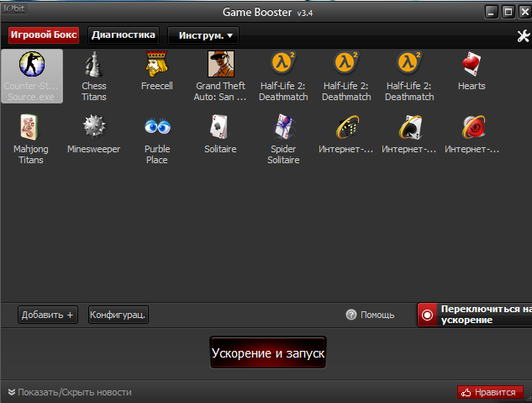Expand Показать/Скрыть новости news panel
The height and width of the screenshot is (403, 532).
69,392
